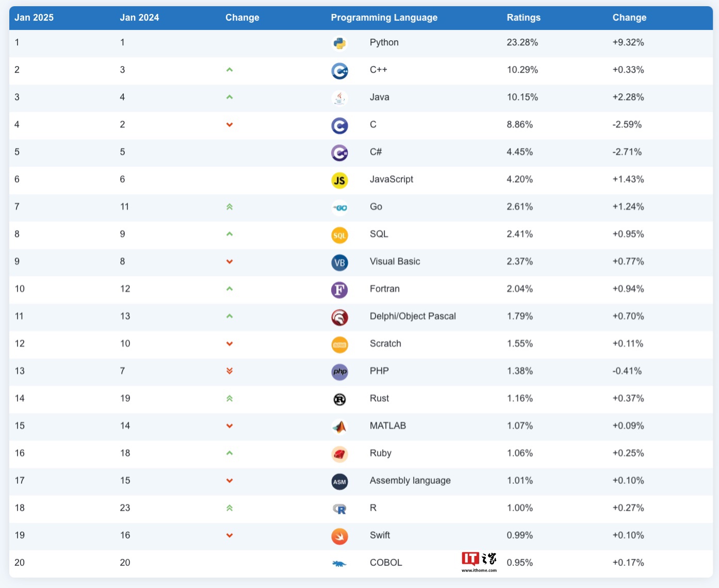Click the orange SQL icon
The image size is (719, 588).
tap(339, 235)
